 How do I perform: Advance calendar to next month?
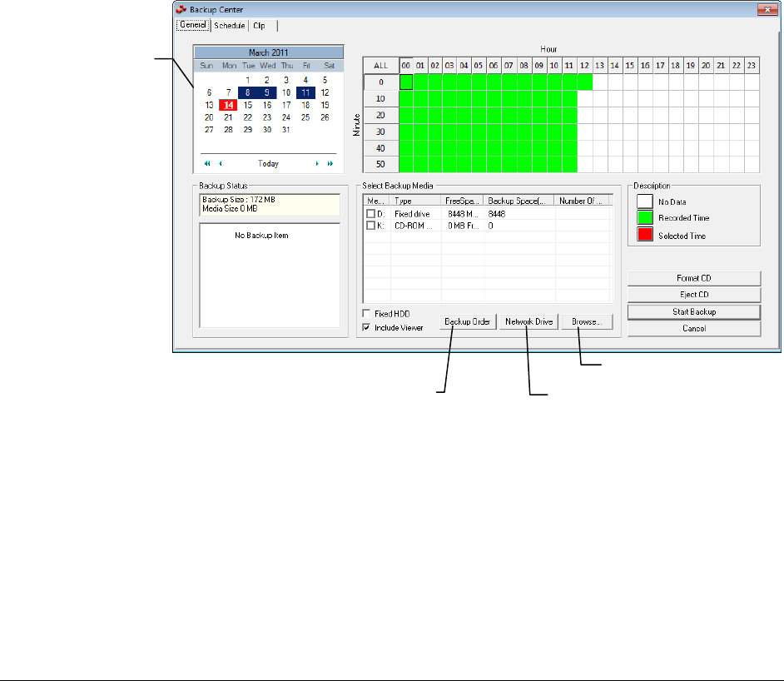click(x=317, y=164)
